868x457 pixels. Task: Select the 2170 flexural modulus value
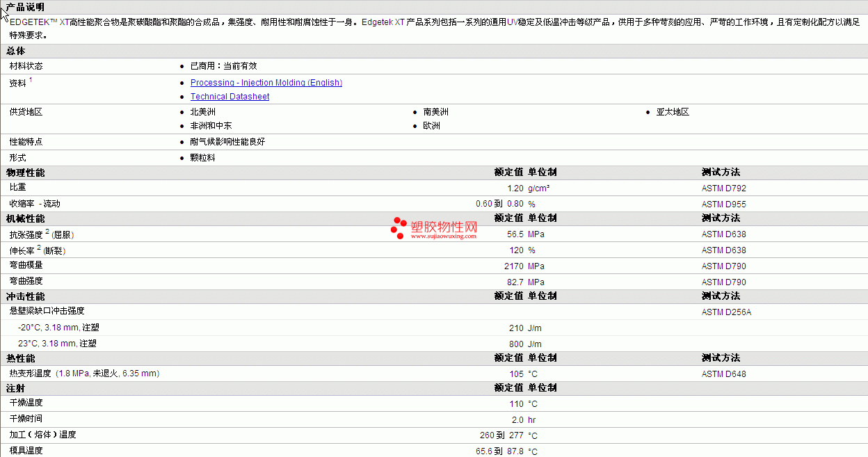(x=513, y=266)
